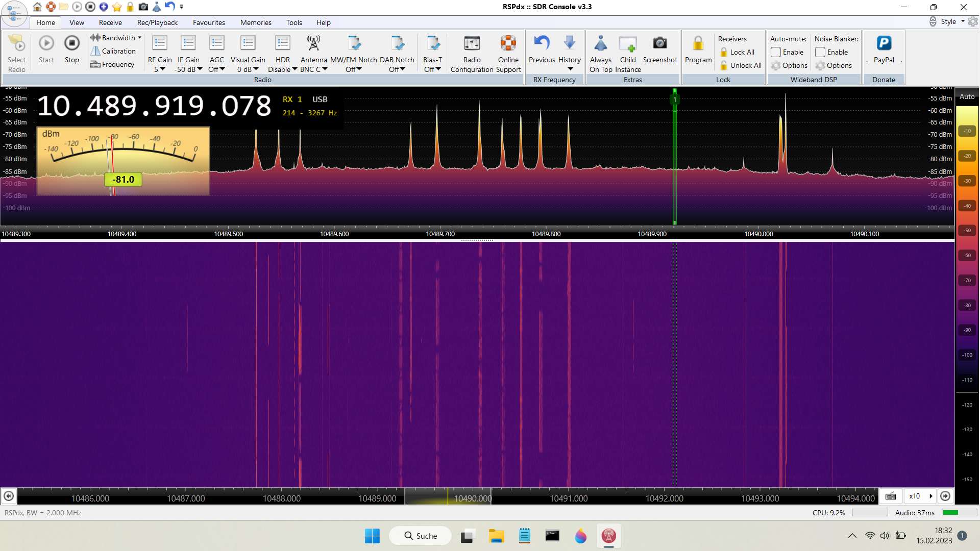Click the Auto button above the level scale
The image size is (980, 551).
click(x=967, y=96)
